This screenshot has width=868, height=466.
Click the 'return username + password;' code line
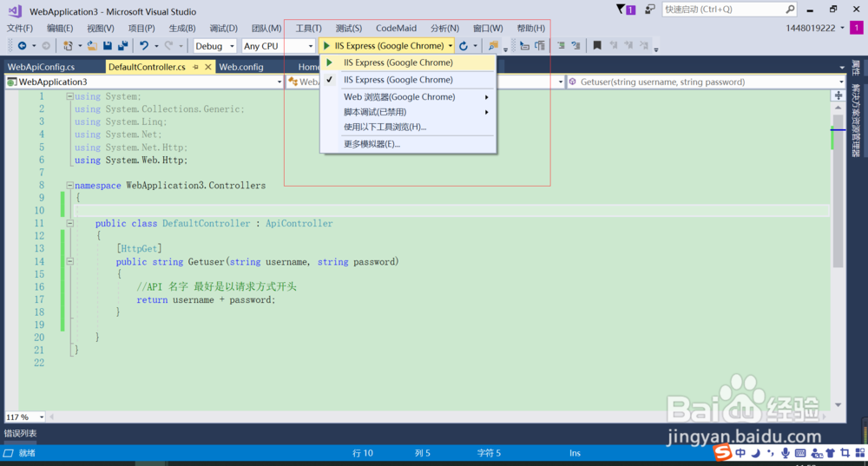[x=206, y=300]
